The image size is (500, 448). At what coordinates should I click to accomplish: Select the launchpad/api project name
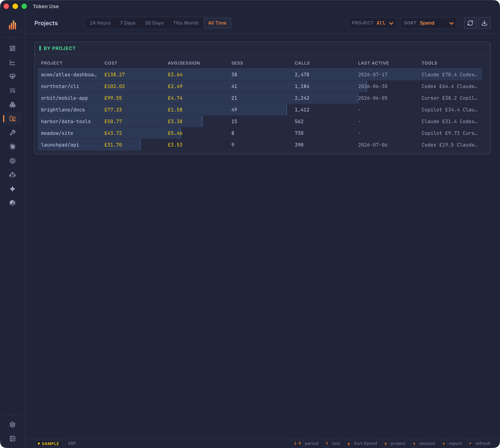coord(60,145)
